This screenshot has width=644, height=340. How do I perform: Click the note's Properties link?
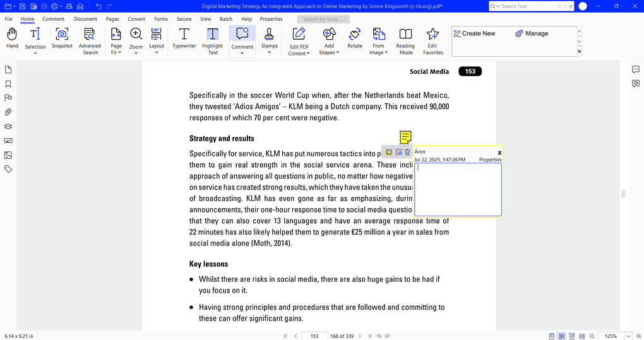click(x=490, y=160)
